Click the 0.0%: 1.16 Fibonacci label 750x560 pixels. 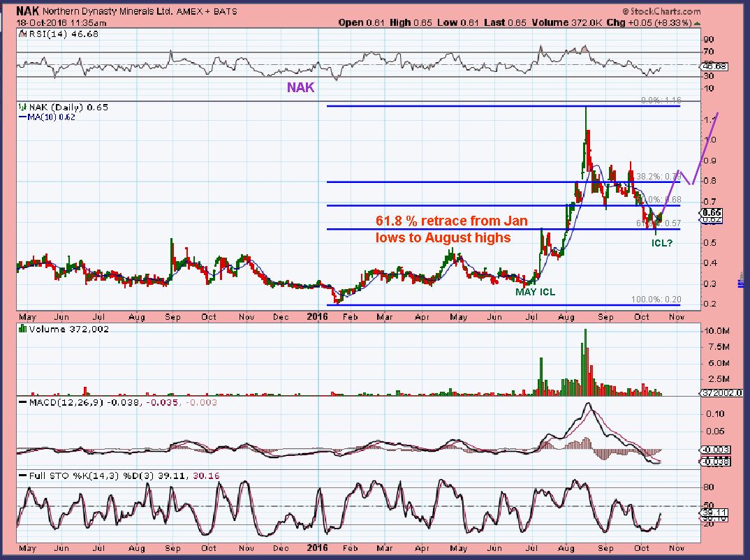point(661,101)
